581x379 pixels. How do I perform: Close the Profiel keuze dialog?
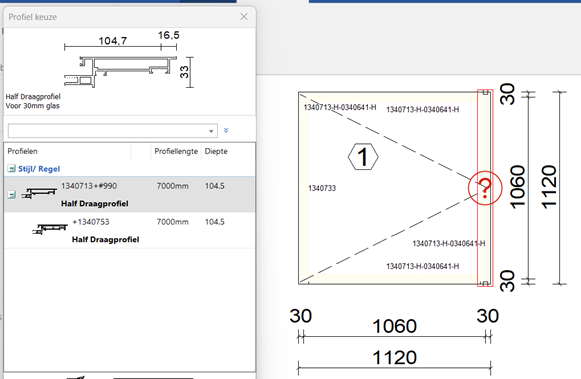tap(244, 17)
